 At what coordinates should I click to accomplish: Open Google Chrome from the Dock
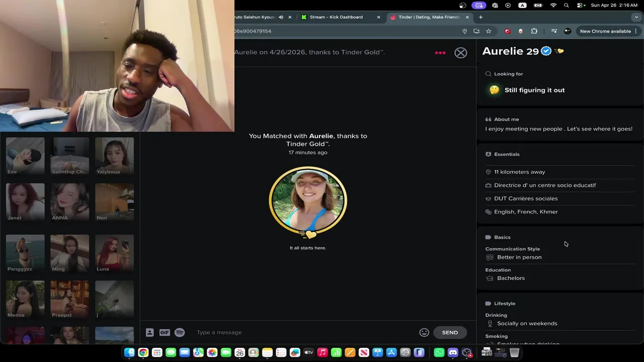(143, 353)
